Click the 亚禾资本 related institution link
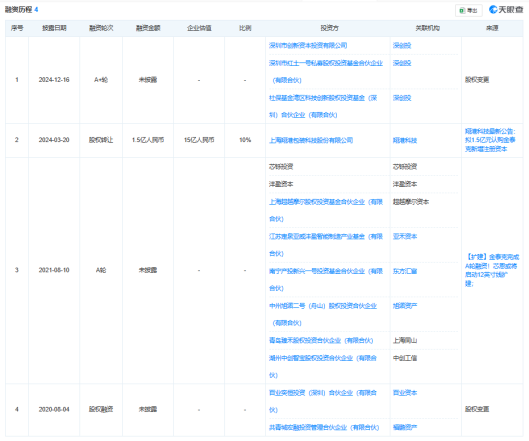 tap(405, 237)
